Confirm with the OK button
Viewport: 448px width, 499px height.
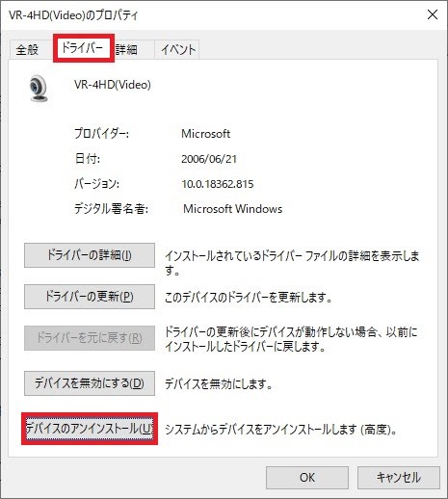point(307,478)
